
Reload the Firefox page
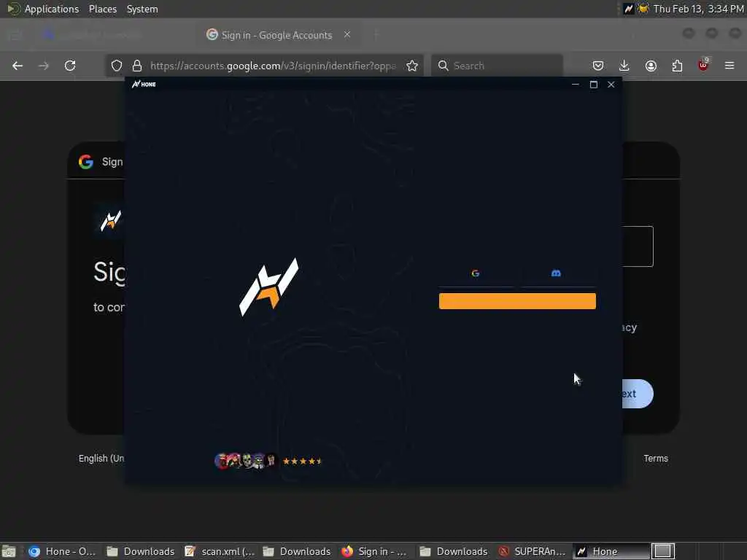[x=70, y=66]
